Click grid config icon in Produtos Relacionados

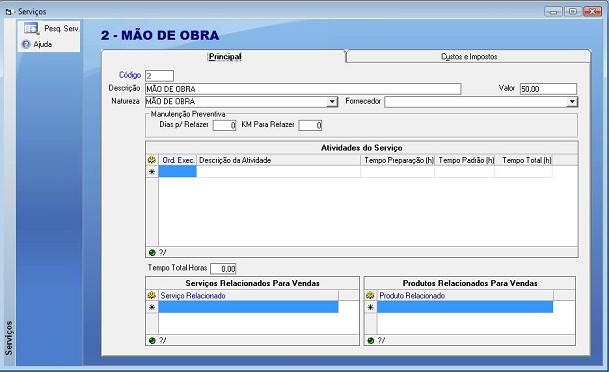tap(370, 295)
